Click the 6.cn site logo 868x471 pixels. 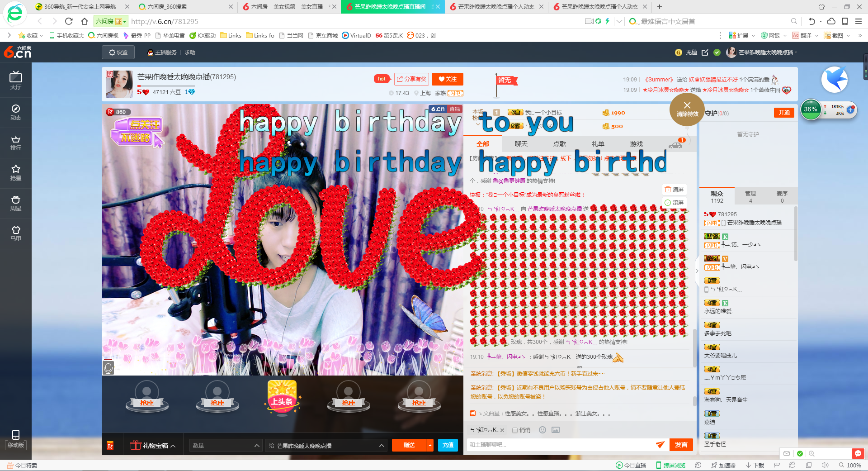point(18,52)
